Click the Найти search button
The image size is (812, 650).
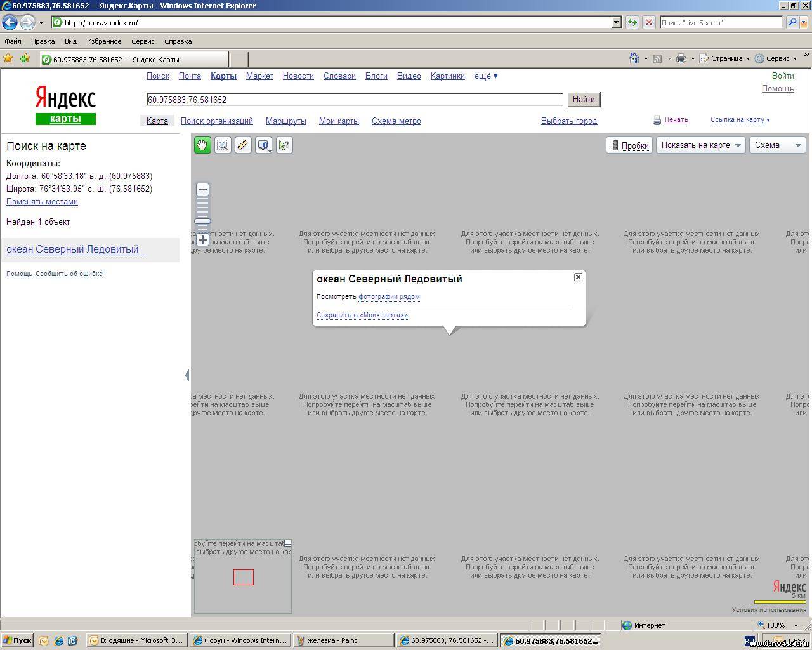pyautogui.click(x=584, y=100)
